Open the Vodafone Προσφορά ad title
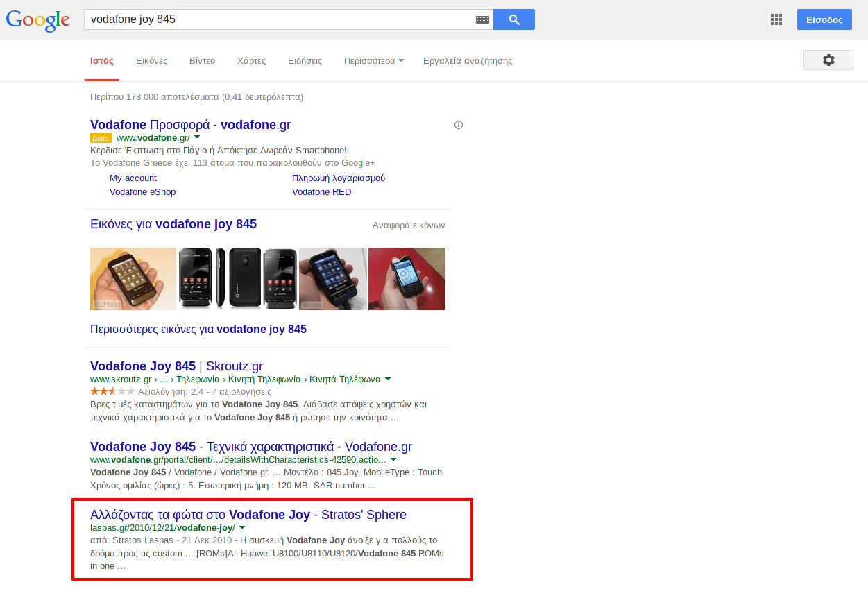Image resolution: width=868 pixels, height=589 pixels. pos(190,125)
